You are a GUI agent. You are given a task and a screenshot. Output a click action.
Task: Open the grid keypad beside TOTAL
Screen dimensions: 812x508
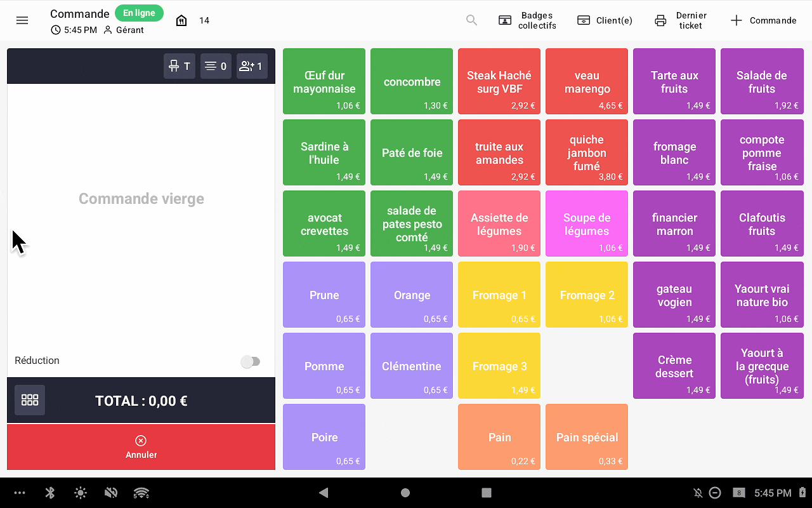[30, 400]
